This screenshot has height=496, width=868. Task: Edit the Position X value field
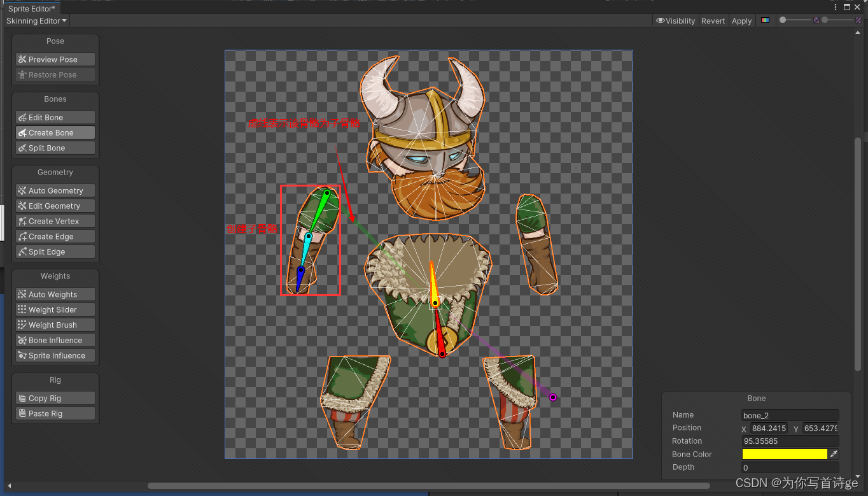[769, 429]
